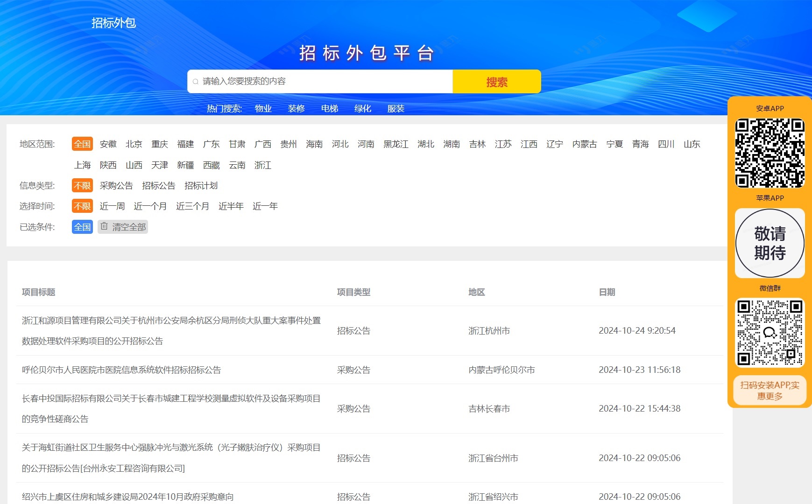The width and height of the screenshot is (812, 504).
Task: Click the trash icon beside 清空全部
Action: point(104,226)
